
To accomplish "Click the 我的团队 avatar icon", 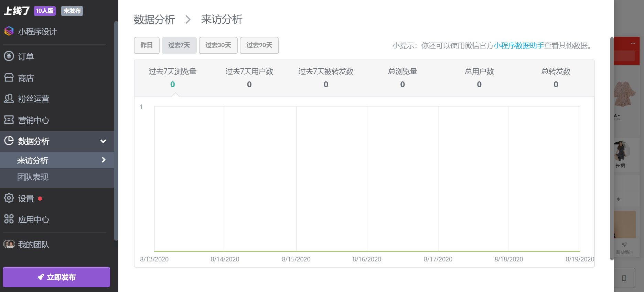I will pyautogui.click(x=9, y=244).
